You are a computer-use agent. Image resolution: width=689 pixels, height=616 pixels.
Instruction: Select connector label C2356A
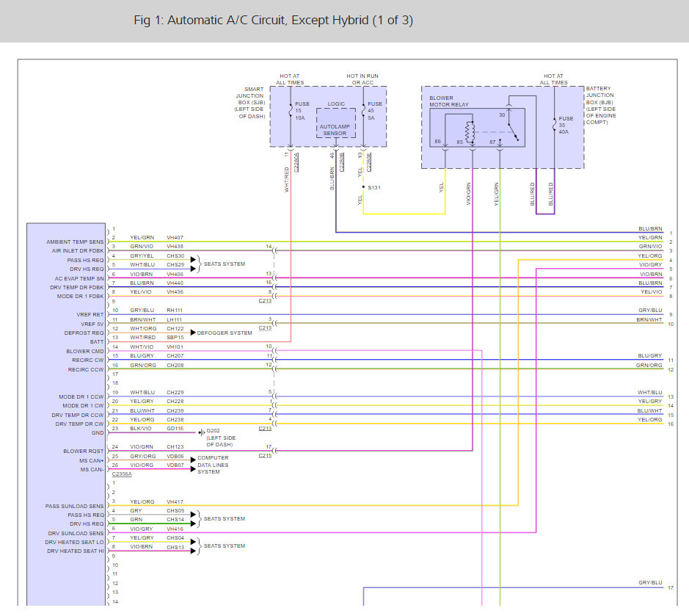click(x=122, y=474)
